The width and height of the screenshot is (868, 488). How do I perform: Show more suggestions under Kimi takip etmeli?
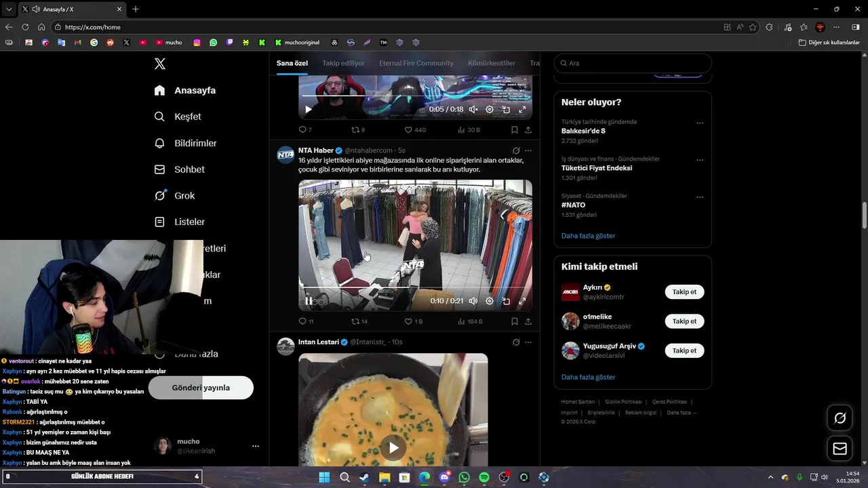coord(589,377)
